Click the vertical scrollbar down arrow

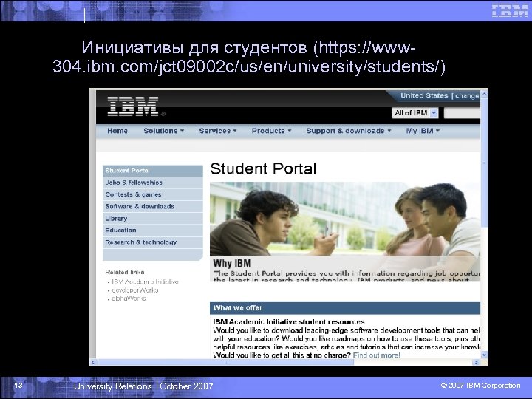pos(485,355)
